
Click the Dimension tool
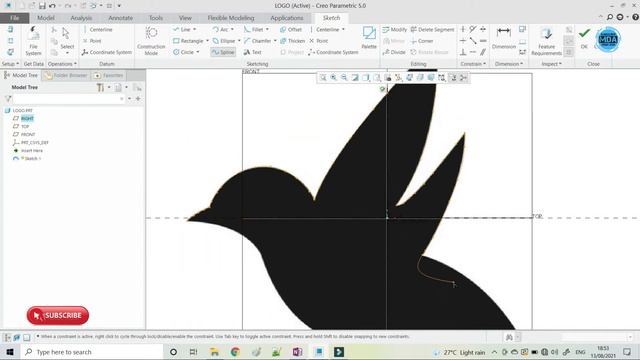click(x=504, y=38)
